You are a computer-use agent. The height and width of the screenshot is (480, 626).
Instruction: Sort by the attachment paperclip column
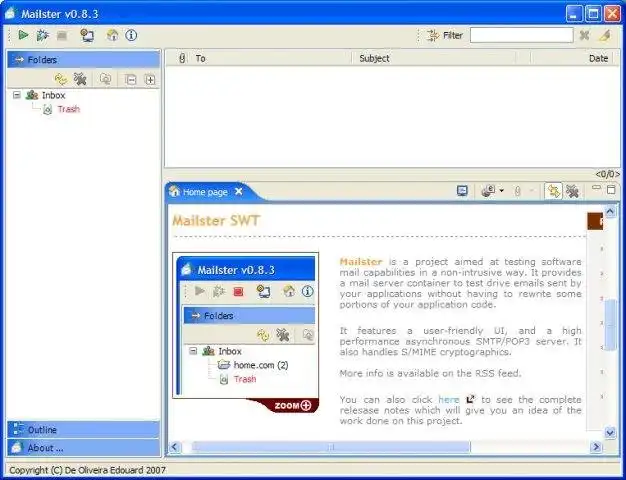182,58
